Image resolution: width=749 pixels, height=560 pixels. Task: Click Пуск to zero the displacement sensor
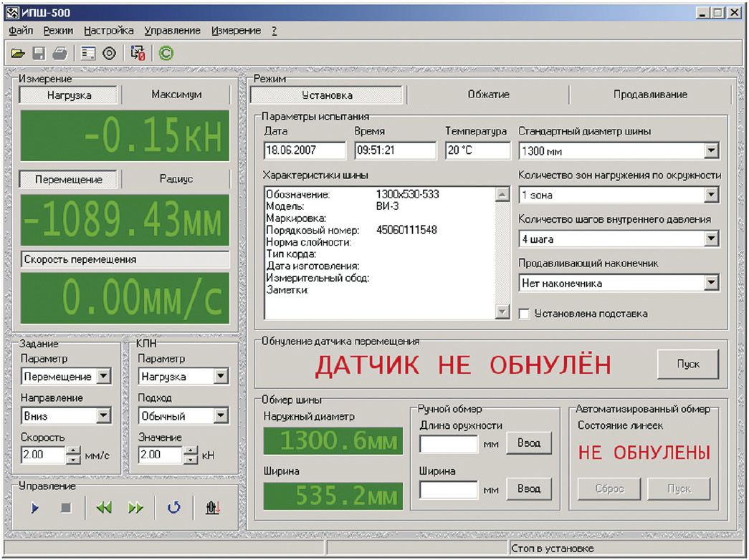point(688,365)
